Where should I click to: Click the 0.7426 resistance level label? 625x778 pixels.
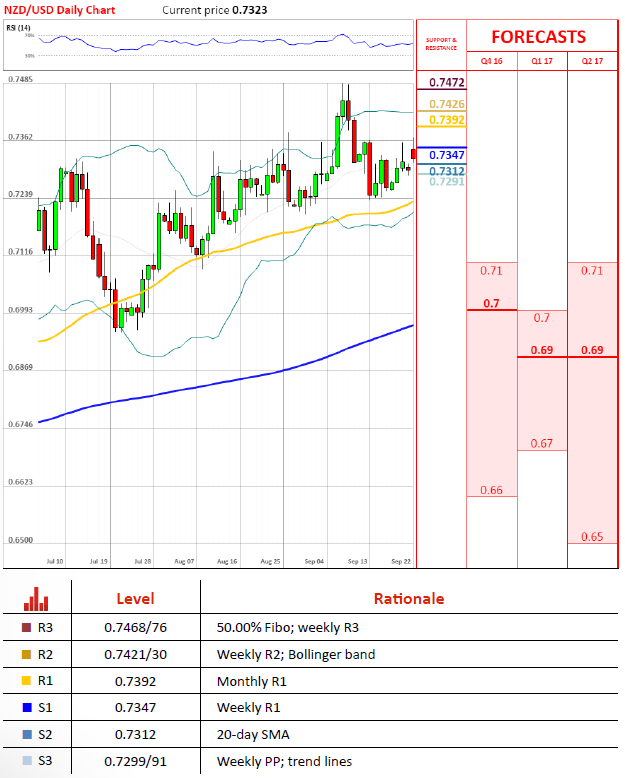(447, 104)
